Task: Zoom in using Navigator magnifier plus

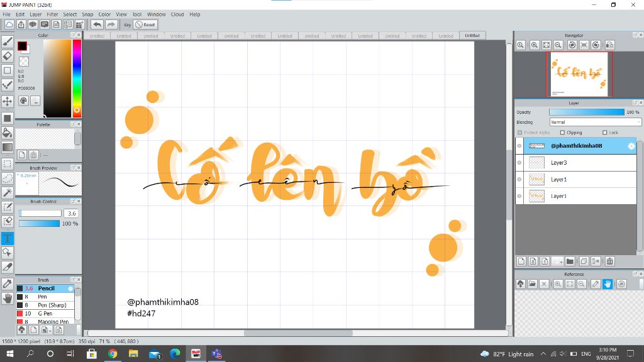Action: 534,45
